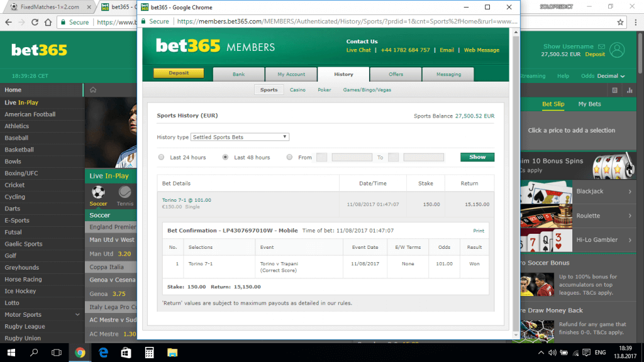Launch Microsoft Edge from the taskbar
Image resolution: width=644 pixels, height=362 pixels.
(x=103, y=353)
